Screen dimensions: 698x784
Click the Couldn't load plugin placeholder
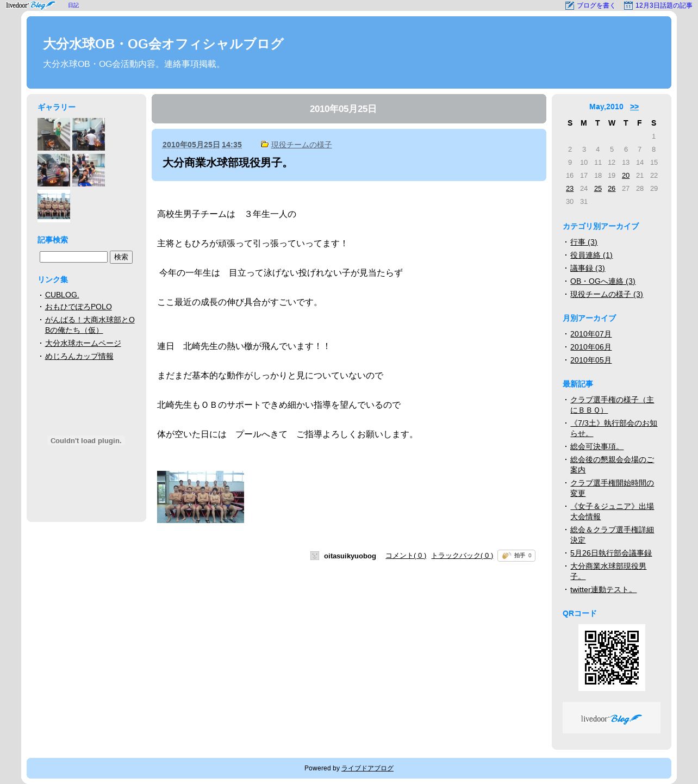coord(86,440)
